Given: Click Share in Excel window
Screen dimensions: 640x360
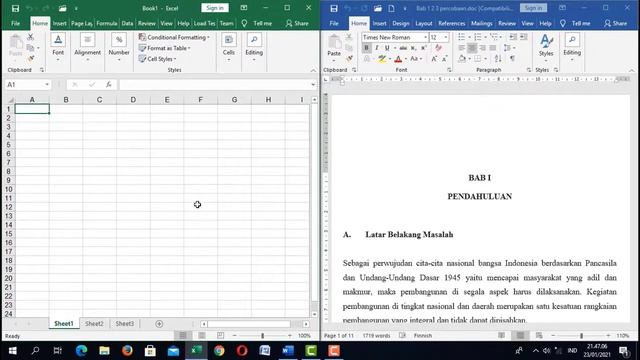Looking at the screenshot, I should point(297,23).
